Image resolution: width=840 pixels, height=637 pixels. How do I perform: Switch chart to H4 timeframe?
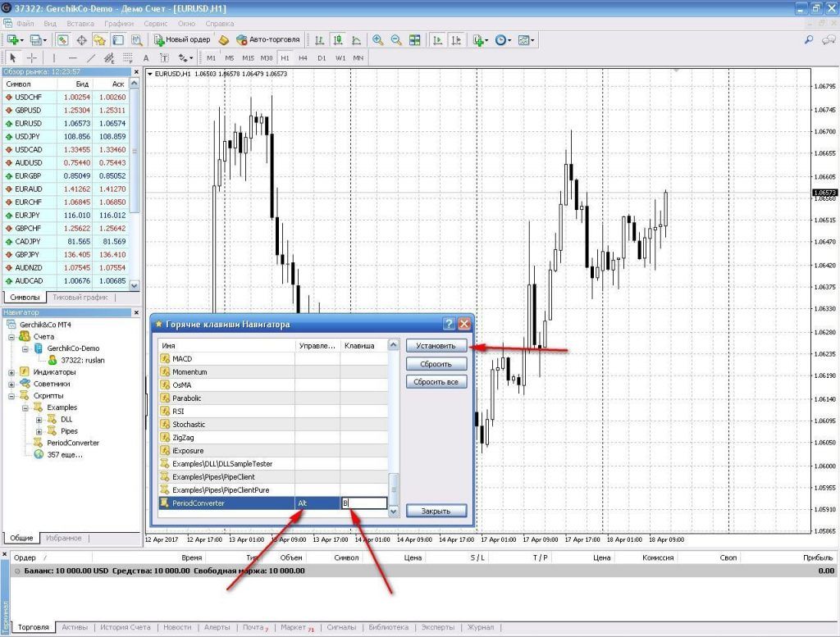pos(303,58)
